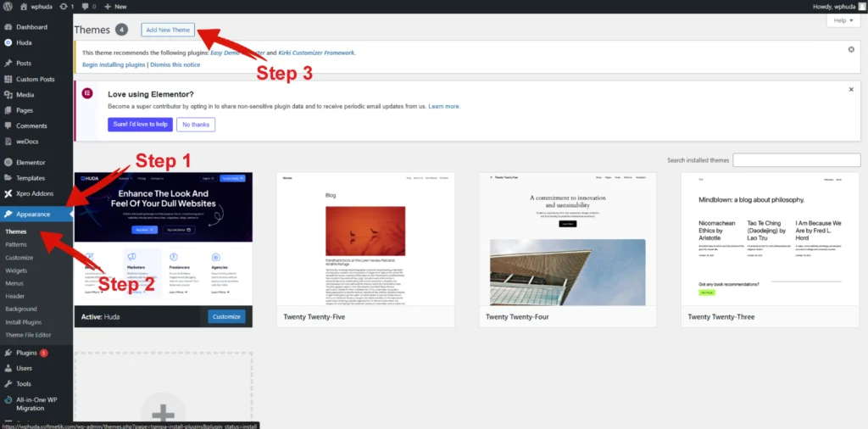The image size is (868, 429).
Task: Open Twenty Twenty-Five theme thumbnail
Action: click(x=365, y=238)
